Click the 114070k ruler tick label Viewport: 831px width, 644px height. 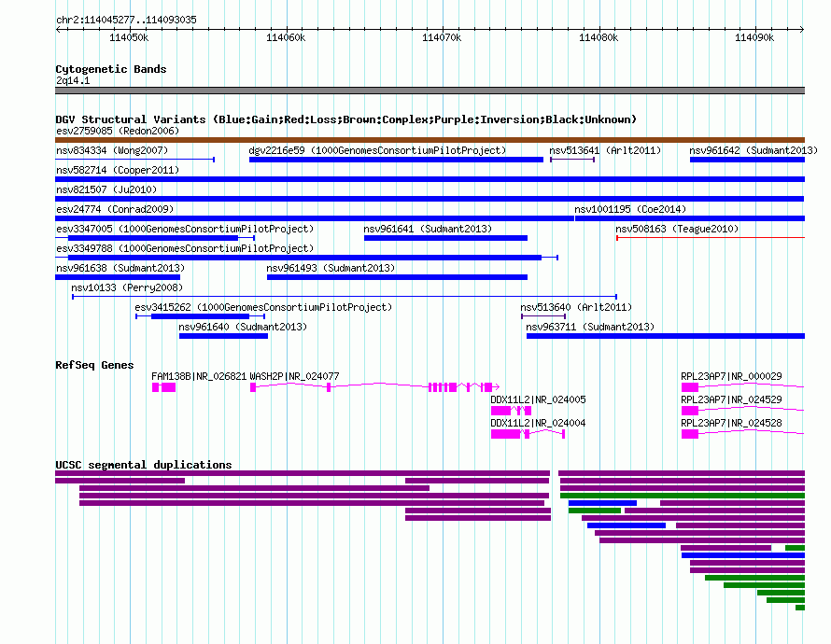(442, 37)
